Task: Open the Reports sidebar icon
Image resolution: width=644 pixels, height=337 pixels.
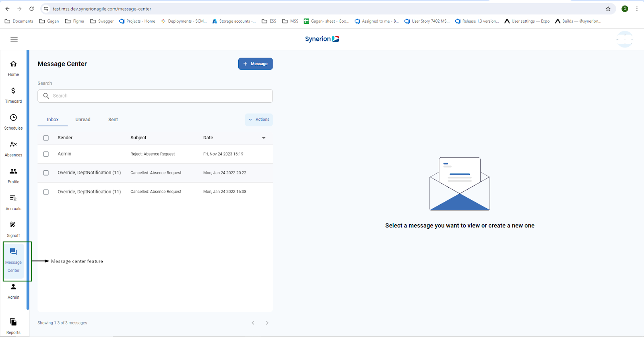Action: click(13, 322)
